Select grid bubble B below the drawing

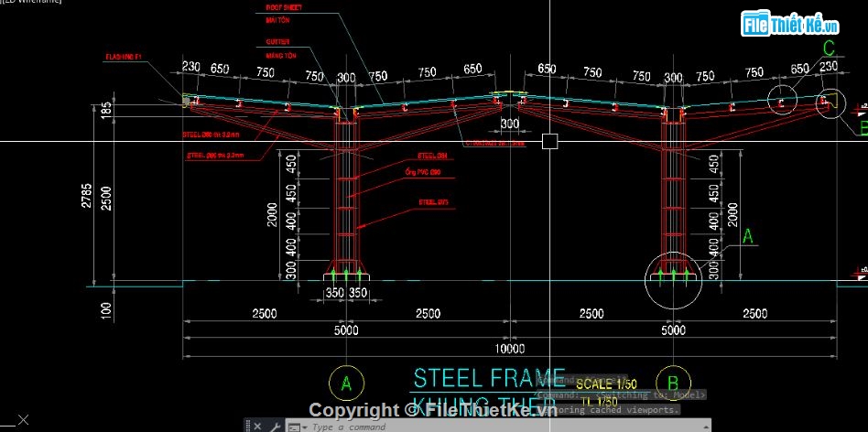[x=673, y=383]
